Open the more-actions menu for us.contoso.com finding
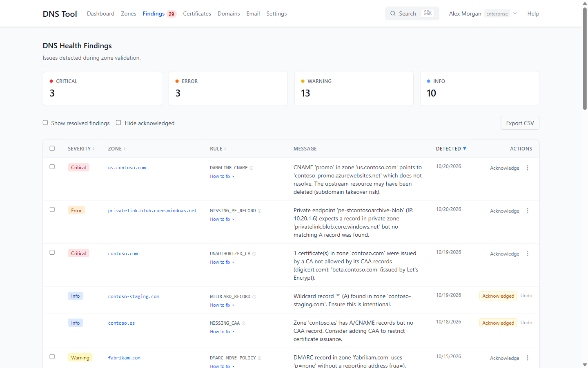Screen dimensions: 588x368 click(x=528, y=168)
